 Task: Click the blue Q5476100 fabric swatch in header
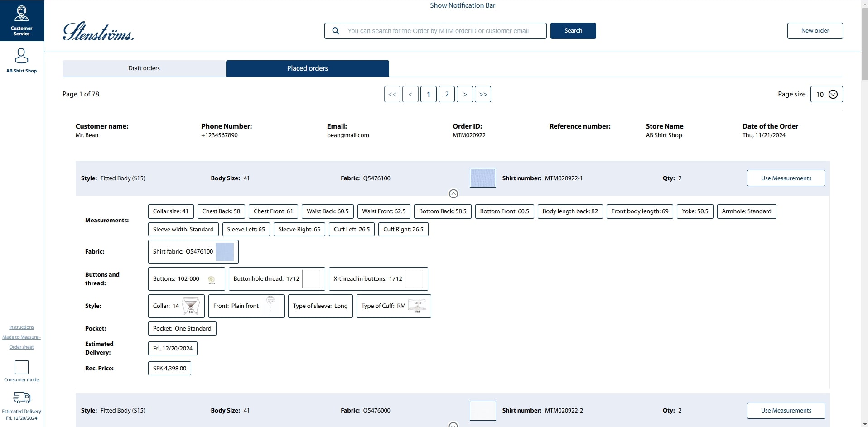click(x=482, y=178)
